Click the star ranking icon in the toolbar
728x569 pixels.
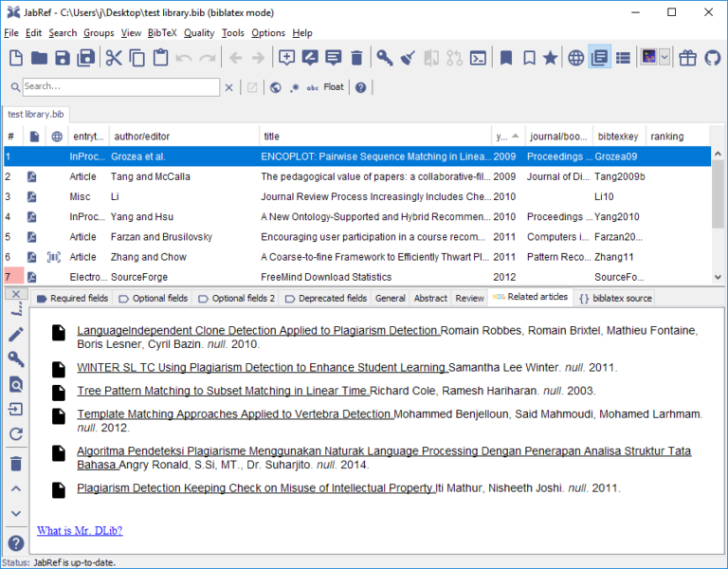(x=550, y=58)
